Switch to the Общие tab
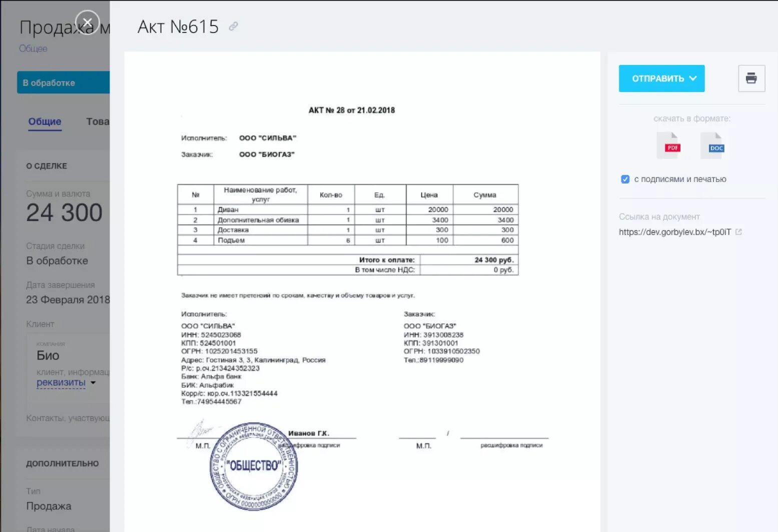Image resolution: width=778 pixels, height=532 pixels. [x=45, y=121]
